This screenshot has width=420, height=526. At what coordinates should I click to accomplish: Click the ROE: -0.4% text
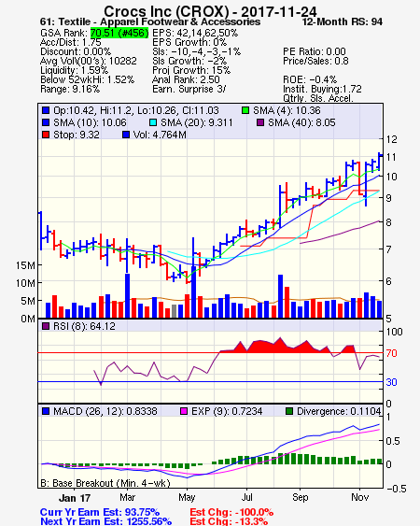pyautogui.click(x=310, y=79)
